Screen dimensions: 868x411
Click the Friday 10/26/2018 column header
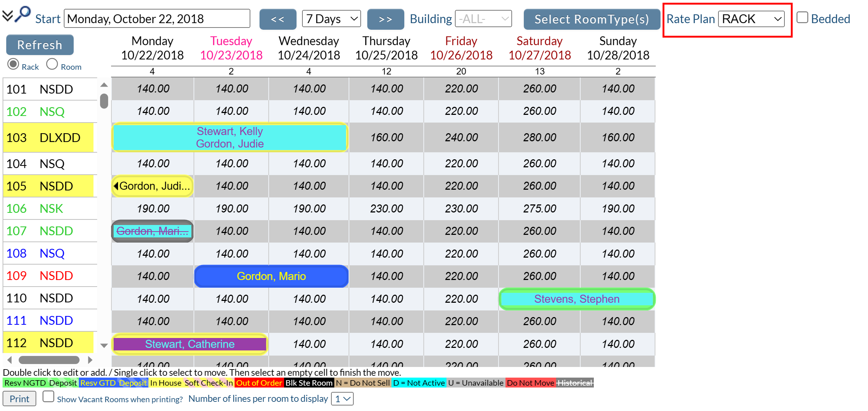(x=461, y=48)
